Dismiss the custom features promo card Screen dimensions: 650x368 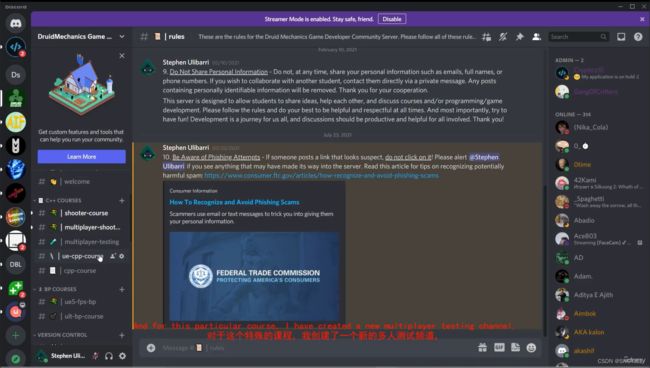(122, 56)
